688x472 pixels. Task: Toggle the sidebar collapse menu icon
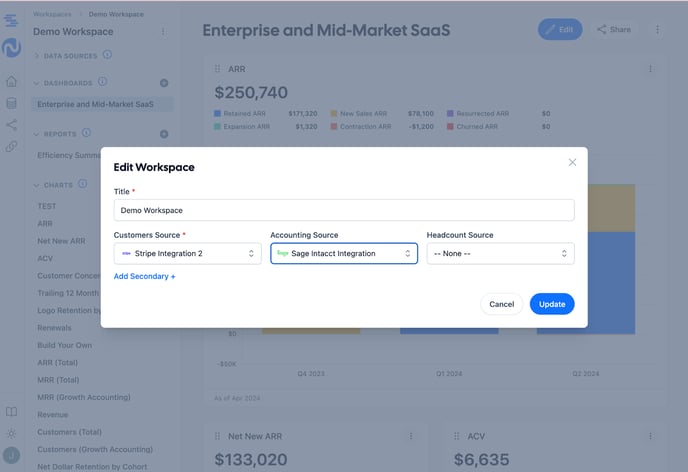pyautogui.click(x=11, y=20)
